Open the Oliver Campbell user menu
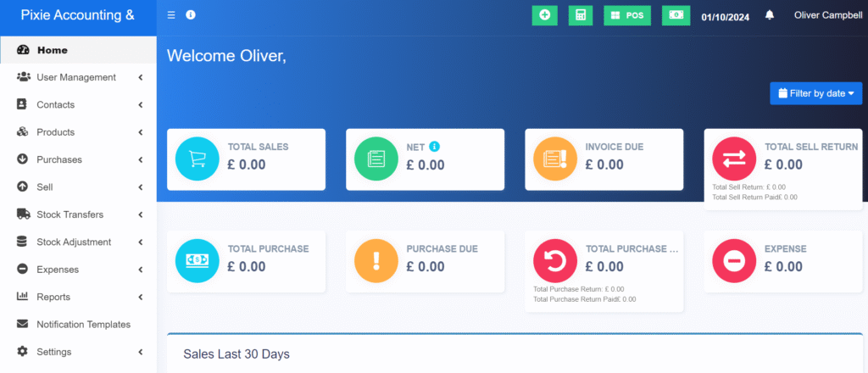The image size is (868, 373). (828, 15)
